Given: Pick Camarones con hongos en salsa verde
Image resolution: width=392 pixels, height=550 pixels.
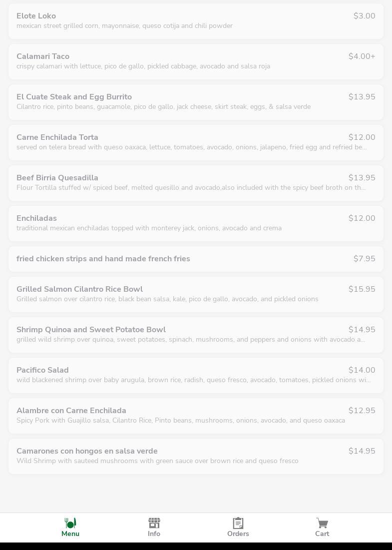Looking at the screenshot, I should [196, 456].
